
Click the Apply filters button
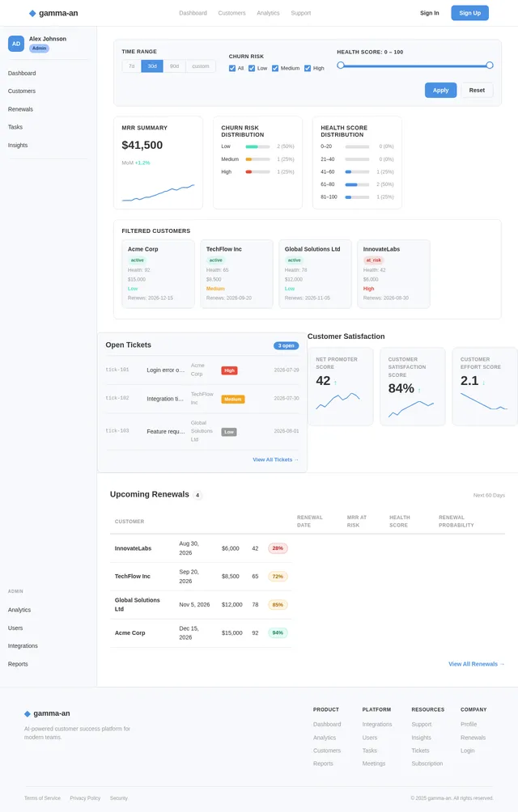tap(441, 90)
